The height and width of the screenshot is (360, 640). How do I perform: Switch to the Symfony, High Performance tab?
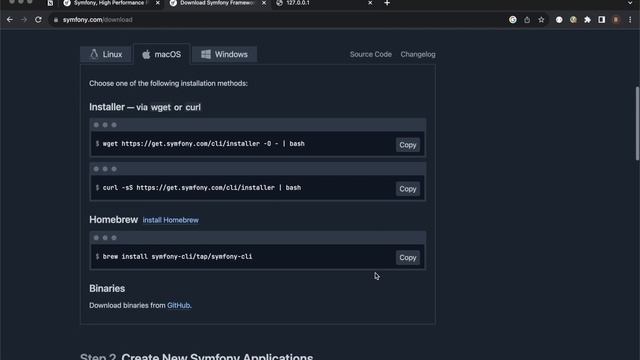110,3
